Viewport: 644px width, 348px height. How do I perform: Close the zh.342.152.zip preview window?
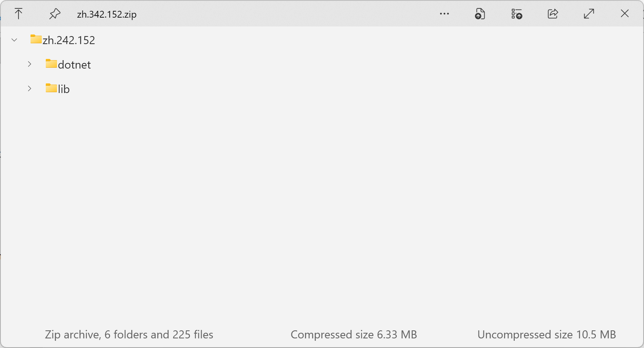625,14
